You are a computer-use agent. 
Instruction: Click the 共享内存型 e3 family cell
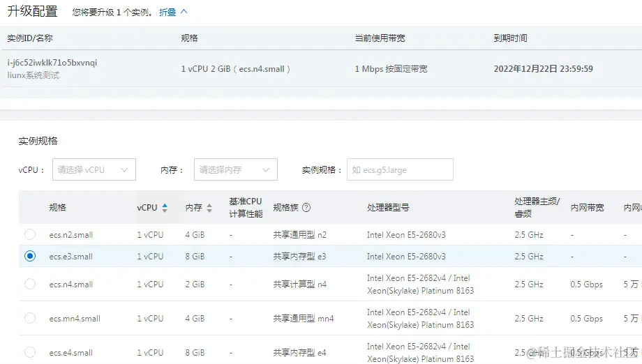point(299,257)
